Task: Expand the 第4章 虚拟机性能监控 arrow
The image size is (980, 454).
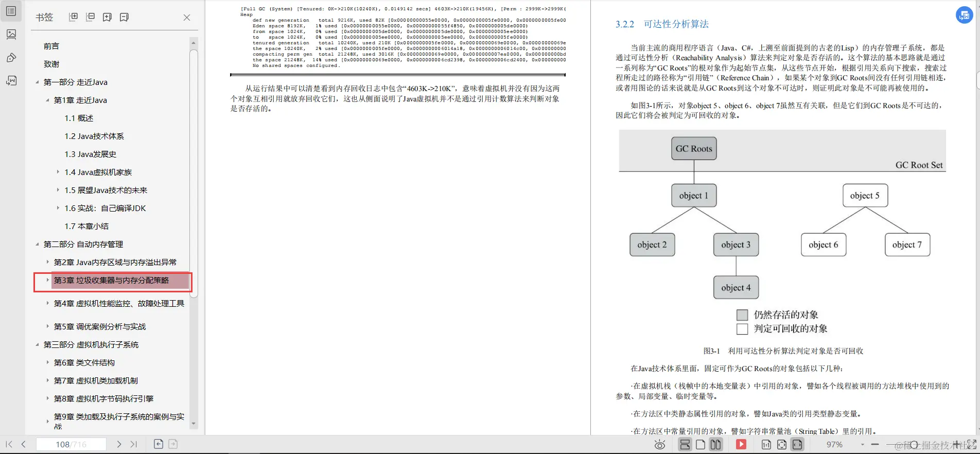Action: (x=47, y=303)
